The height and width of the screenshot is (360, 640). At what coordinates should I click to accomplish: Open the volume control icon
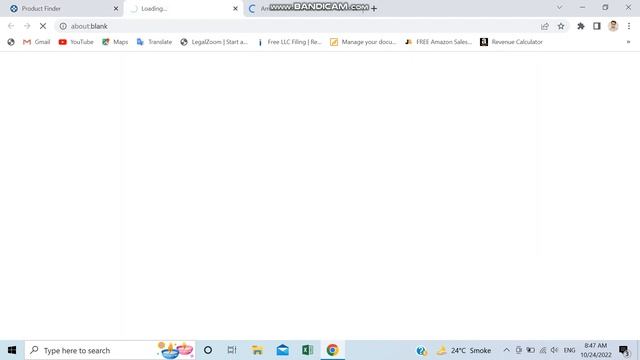pos(554,350)
